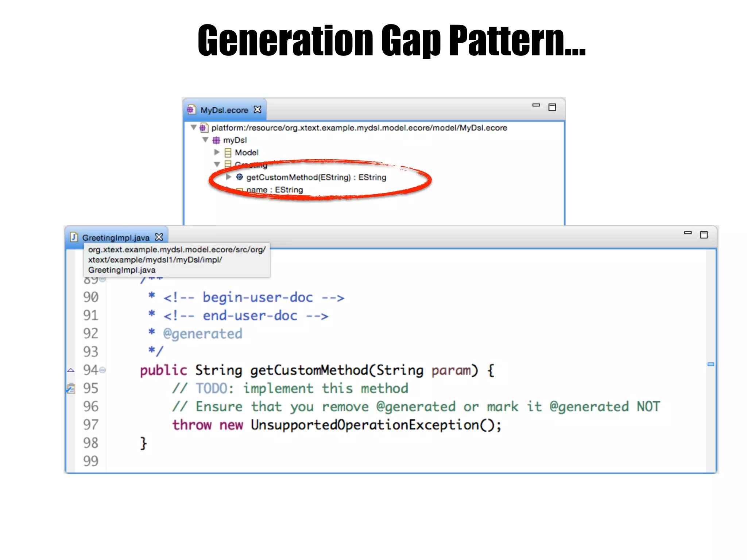747x560 pixels.
Task: Maximize the GreetingImpl.java editor pane
Action: [x=704, y=235]
